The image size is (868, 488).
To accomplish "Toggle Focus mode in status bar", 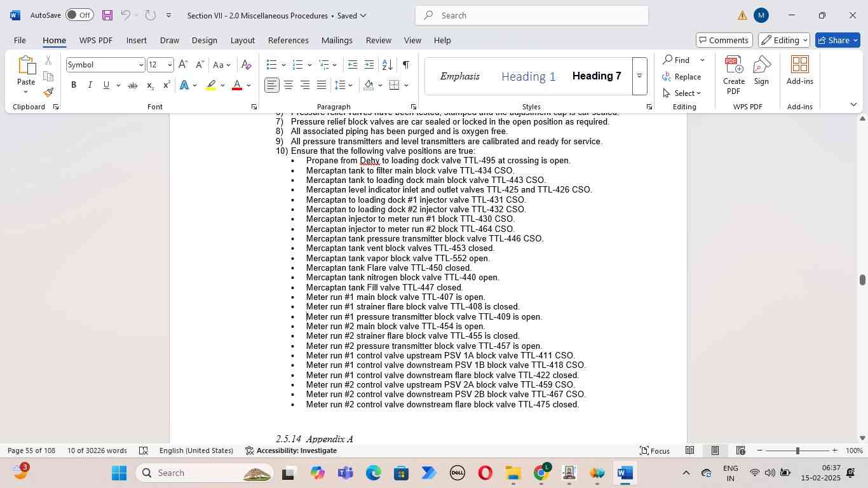I will 655,451.
